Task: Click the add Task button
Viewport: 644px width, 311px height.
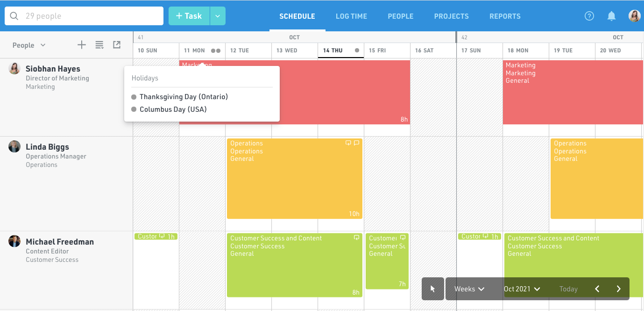Action: pyautogui.click(x=189, y=16)
